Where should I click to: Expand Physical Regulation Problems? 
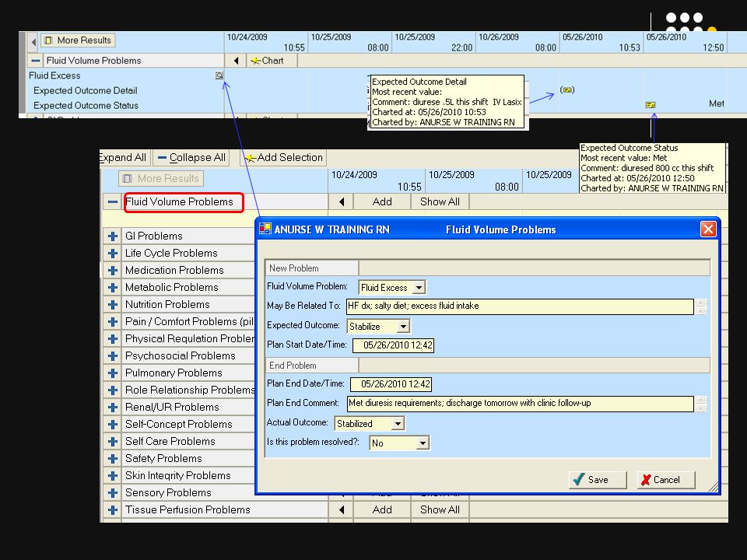click(x=112, y=339)
